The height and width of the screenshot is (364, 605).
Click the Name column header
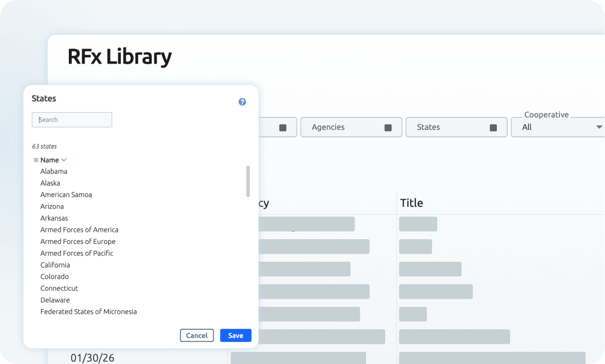pyautogui.click(x=49, y=160)
